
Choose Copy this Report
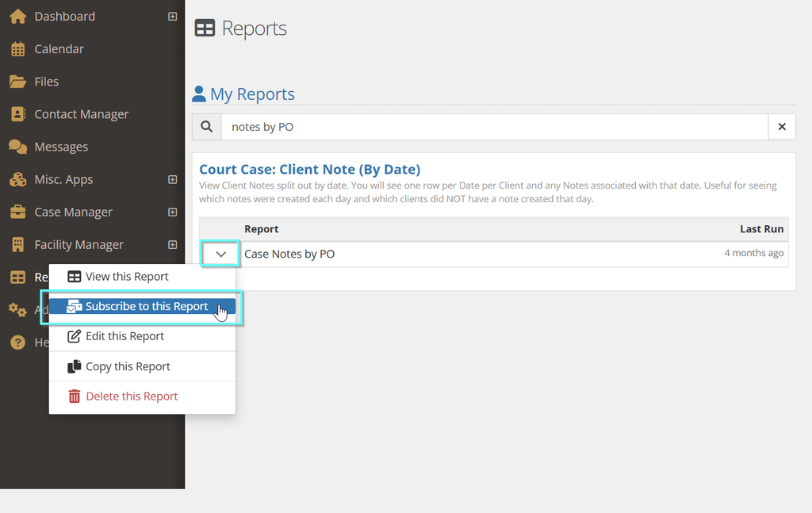[x=142, y=366]
